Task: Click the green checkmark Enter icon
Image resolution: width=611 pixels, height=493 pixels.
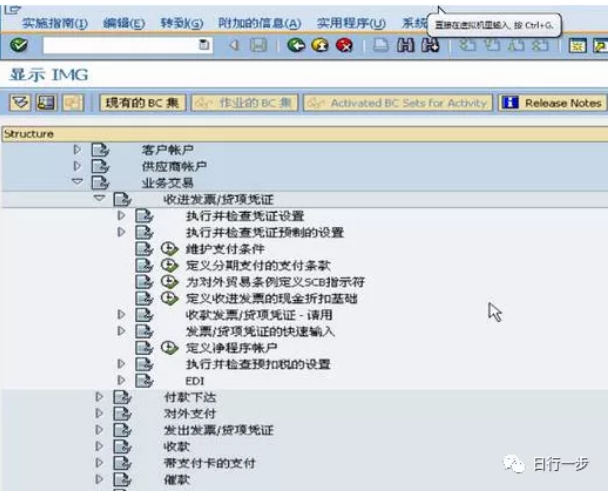Action: [x=18, y=45]
